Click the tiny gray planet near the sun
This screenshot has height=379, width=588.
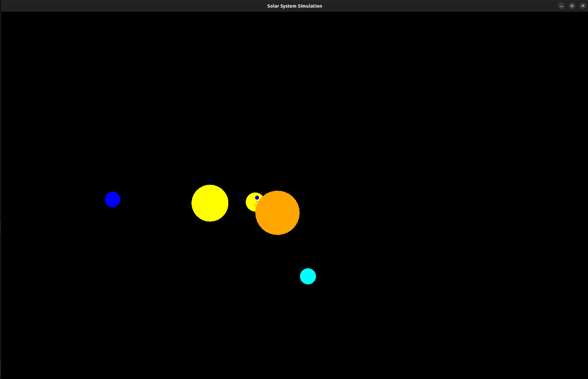[x=257, y=202]
